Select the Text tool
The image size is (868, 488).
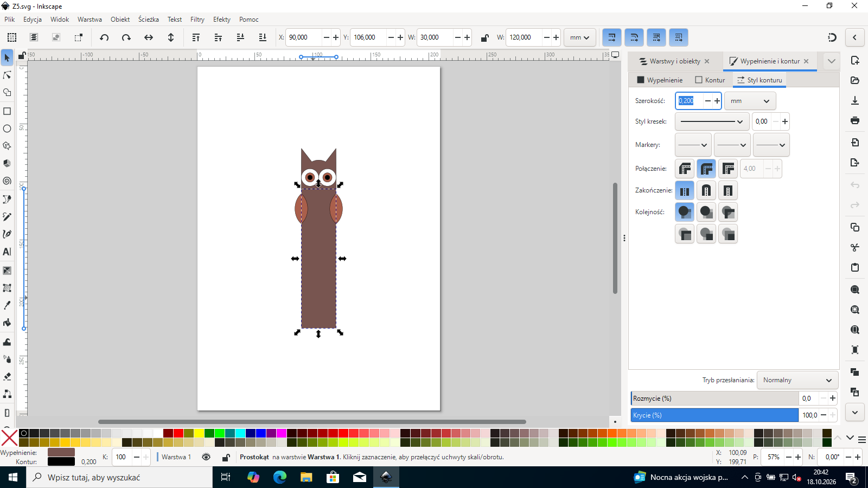pos(7,252)
